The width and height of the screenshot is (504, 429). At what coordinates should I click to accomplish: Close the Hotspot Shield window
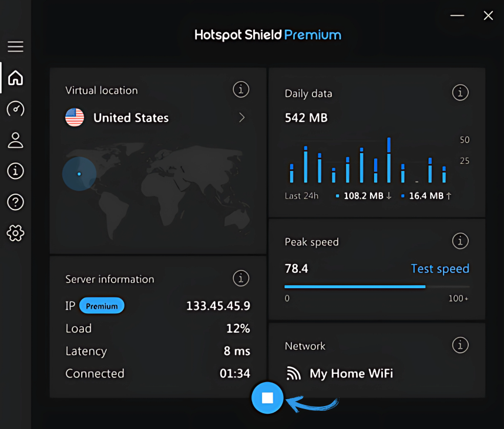tap(488, 15)
